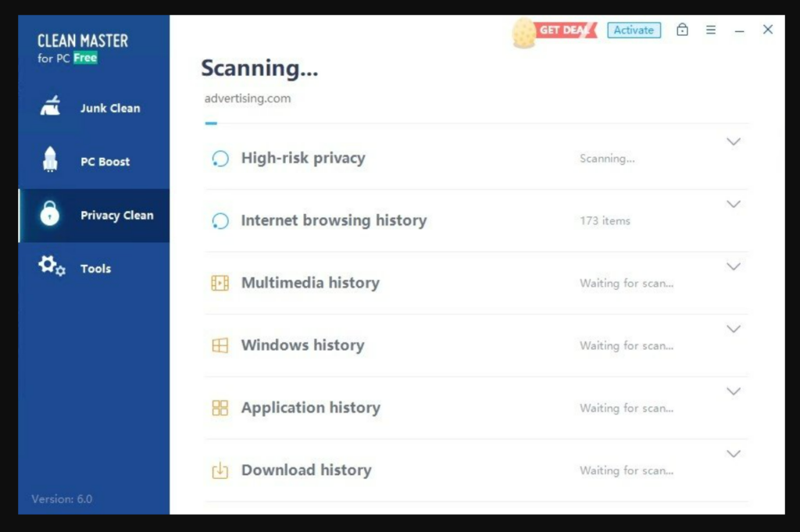Click the Activate button

(x=634, y=30)
